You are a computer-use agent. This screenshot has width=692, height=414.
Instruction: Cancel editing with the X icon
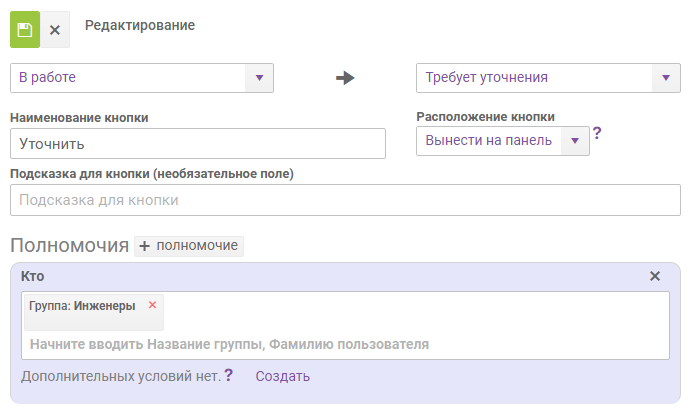coord(55,30)
